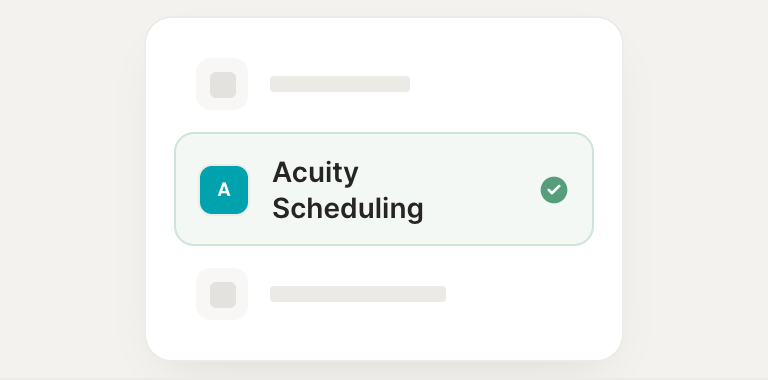Click empty space inside the green highlighted row

point(480,190)
